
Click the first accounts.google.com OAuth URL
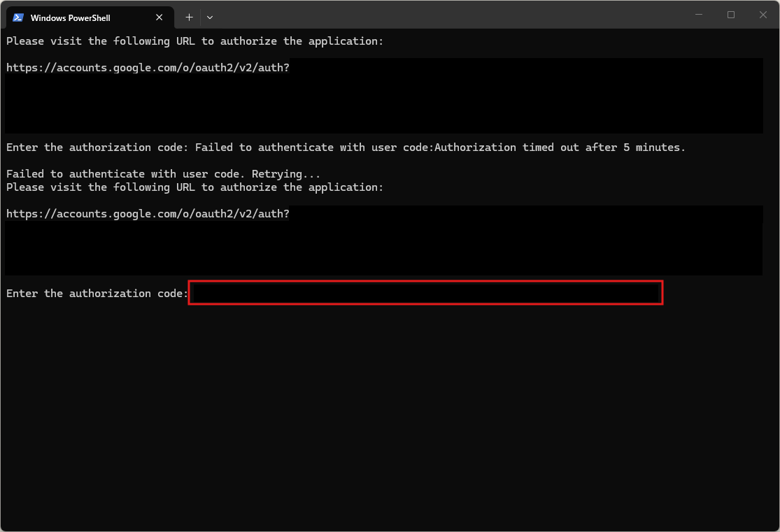[148, 68]
